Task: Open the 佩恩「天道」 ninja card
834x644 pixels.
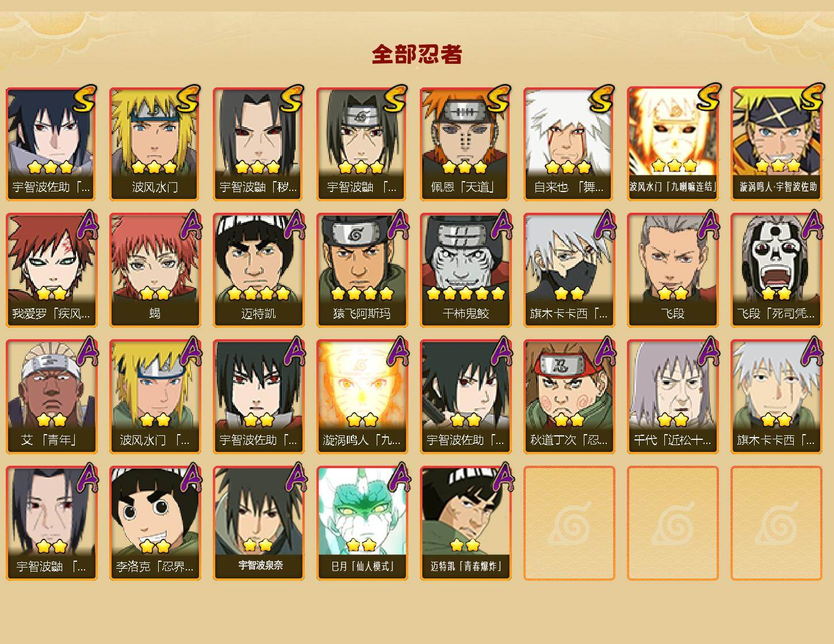Action: tap(465, 144)
